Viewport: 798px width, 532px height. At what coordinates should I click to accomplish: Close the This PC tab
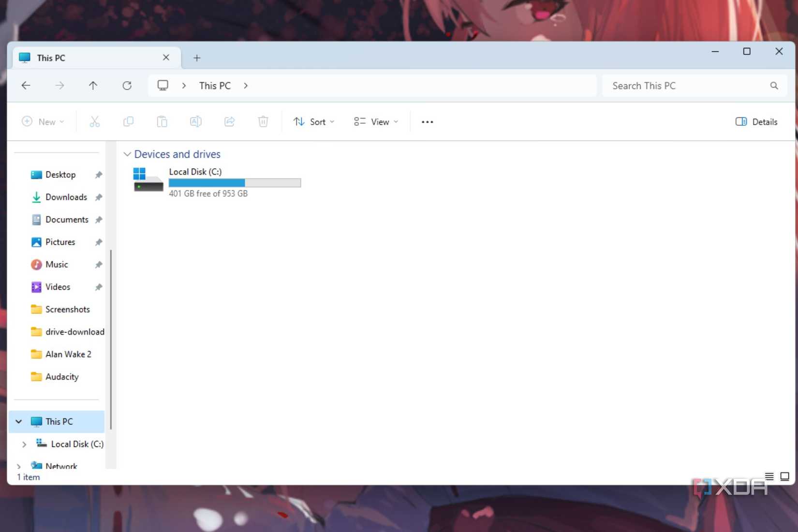166,58
